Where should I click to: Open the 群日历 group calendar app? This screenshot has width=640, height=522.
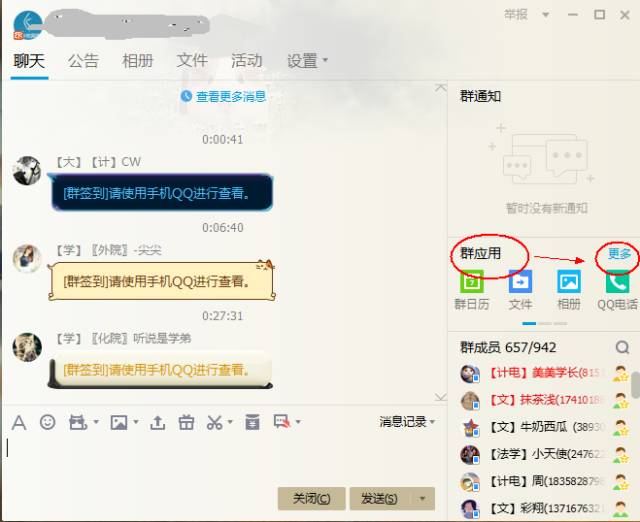472,282
